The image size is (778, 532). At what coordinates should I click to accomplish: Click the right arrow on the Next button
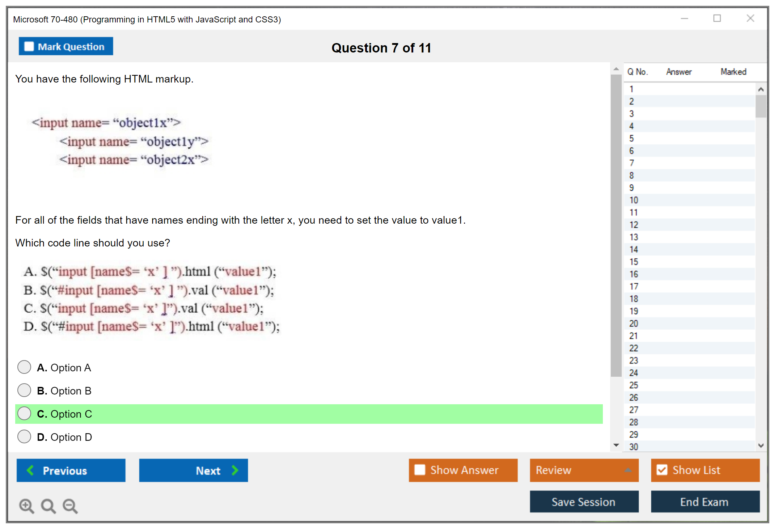click(235, 470)
